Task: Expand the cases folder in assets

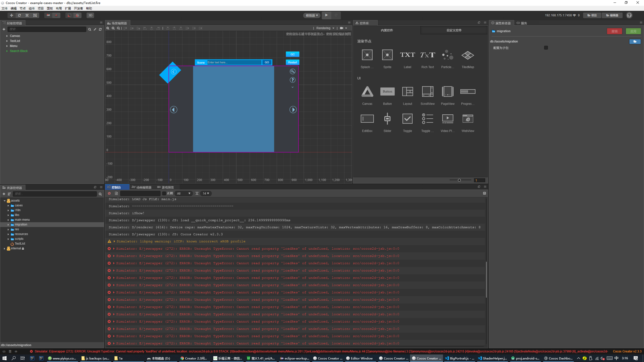Action: (x=8, y=206)
